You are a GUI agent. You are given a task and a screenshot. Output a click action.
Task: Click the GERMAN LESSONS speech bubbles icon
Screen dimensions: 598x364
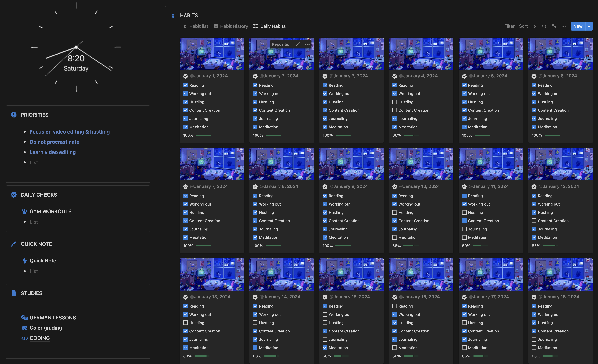(x=24, y=317)
